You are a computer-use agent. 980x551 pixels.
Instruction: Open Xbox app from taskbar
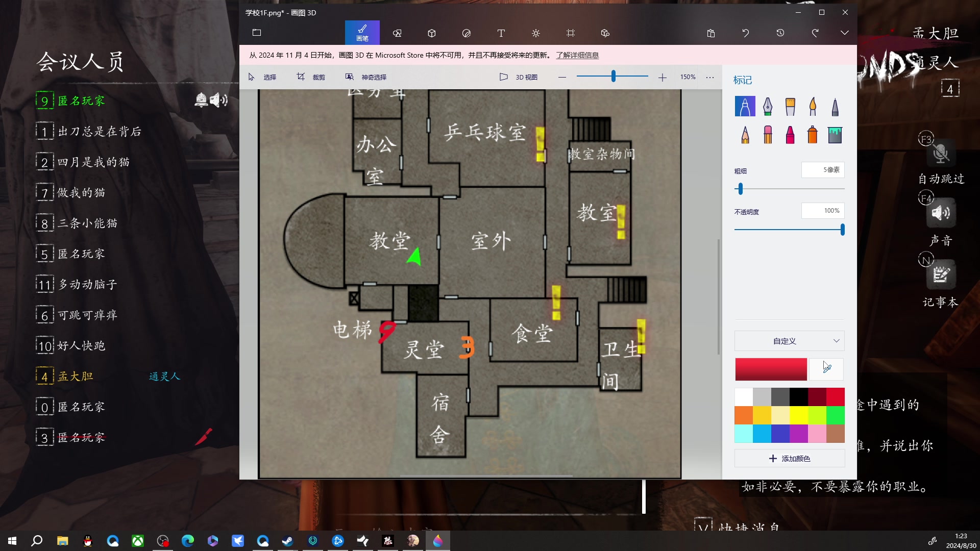138,541
